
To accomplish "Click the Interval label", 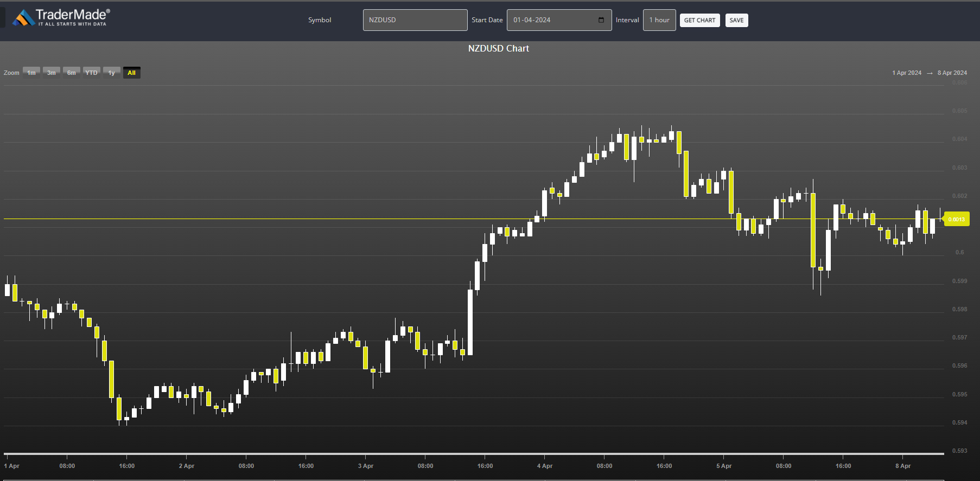I will tap(627, 20).
